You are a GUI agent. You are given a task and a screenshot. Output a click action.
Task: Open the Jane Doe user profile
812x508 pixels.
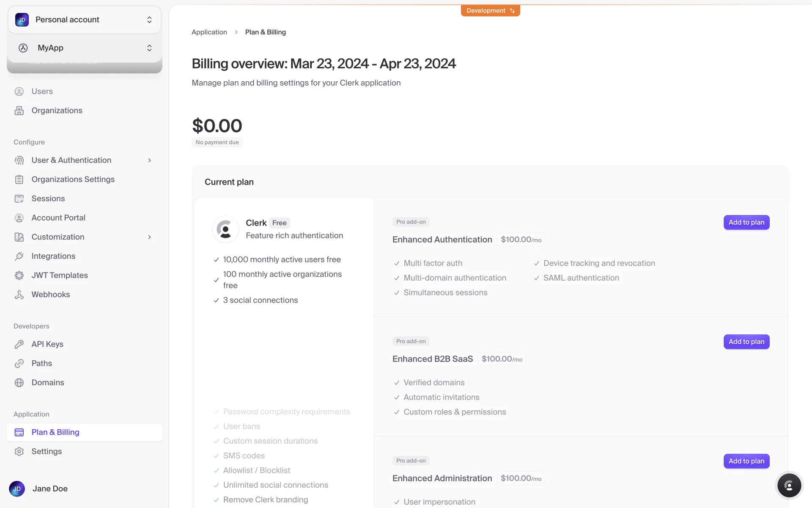coord(50,489)
